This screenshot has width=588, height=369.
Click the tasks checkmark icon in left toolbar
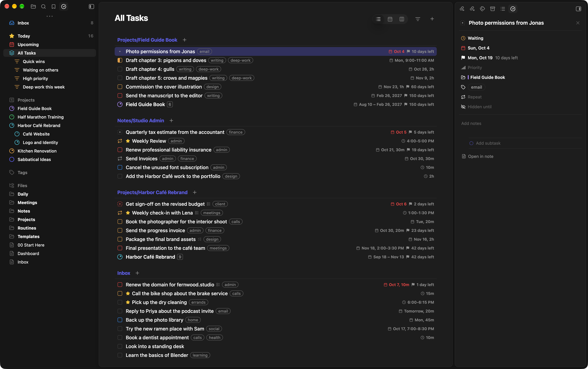click(x=64, y=7)
